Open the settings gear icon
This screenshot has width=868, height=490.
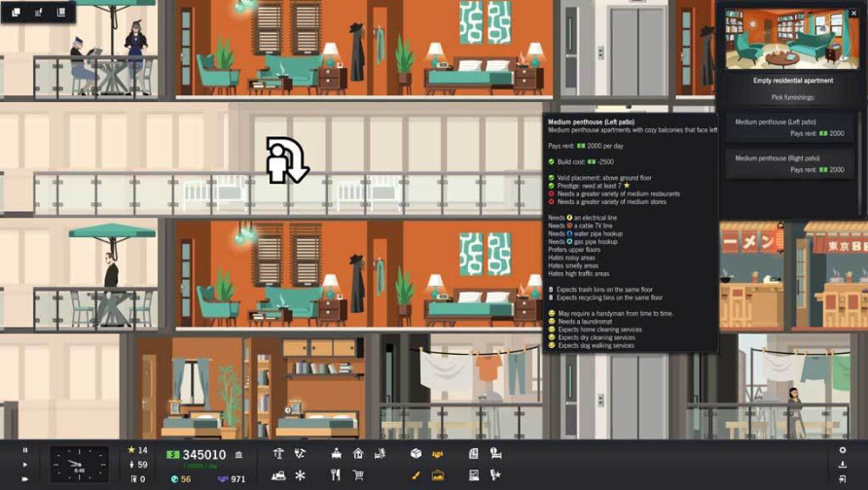click(x=843, y=450)
